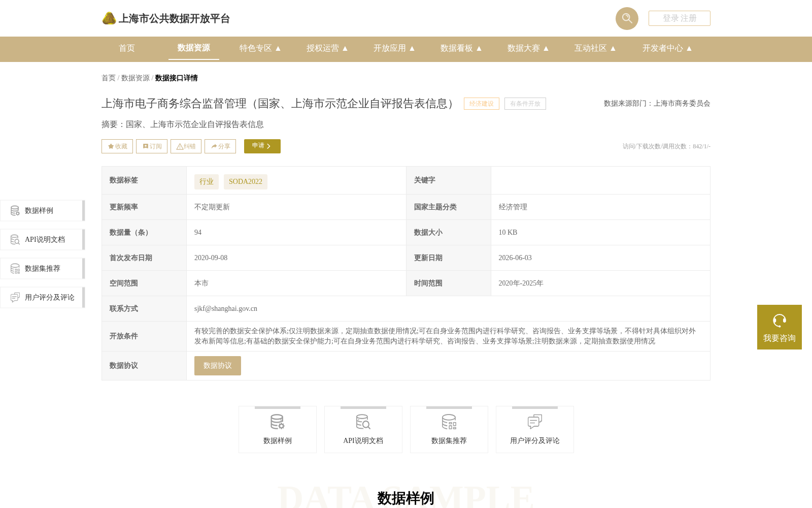Screen dimensions: 812x508
Task: Open 数据集推荐 in the left sidebar
Action: 42,268
